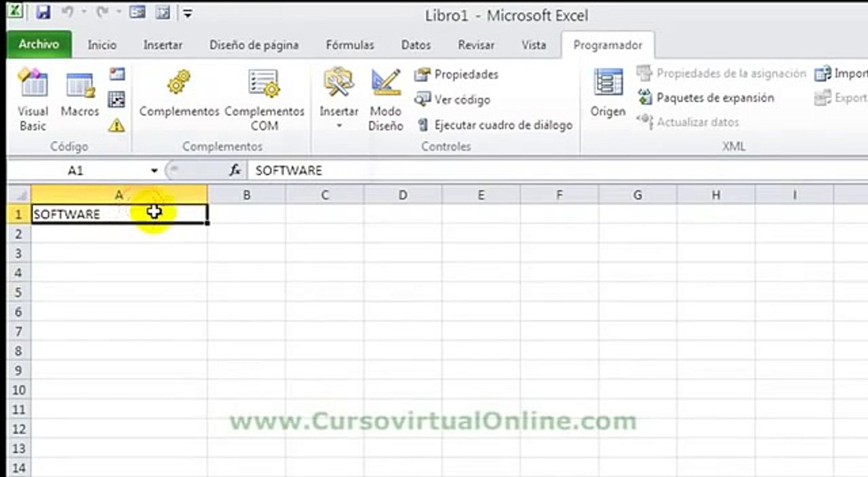This screenshot has width=868, height=477.
Task: Save workbook from Quick Access Toolbar
Action: pos(44,12)
